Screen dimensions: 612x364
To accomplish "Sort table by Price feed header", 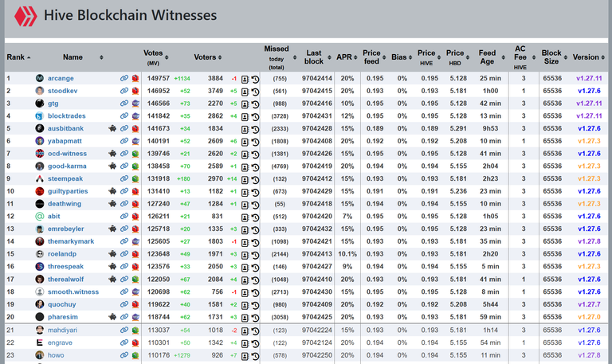I will point(374,57).
